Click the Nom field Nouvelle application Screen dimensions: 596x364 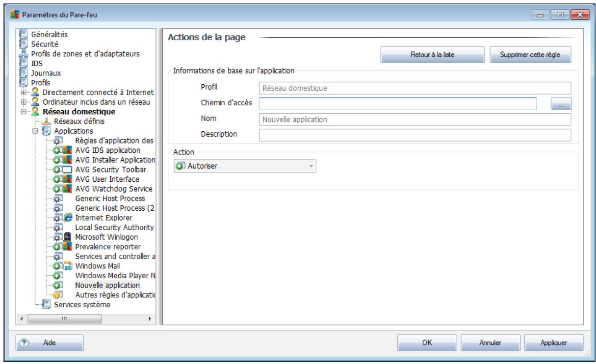point(415,120)
